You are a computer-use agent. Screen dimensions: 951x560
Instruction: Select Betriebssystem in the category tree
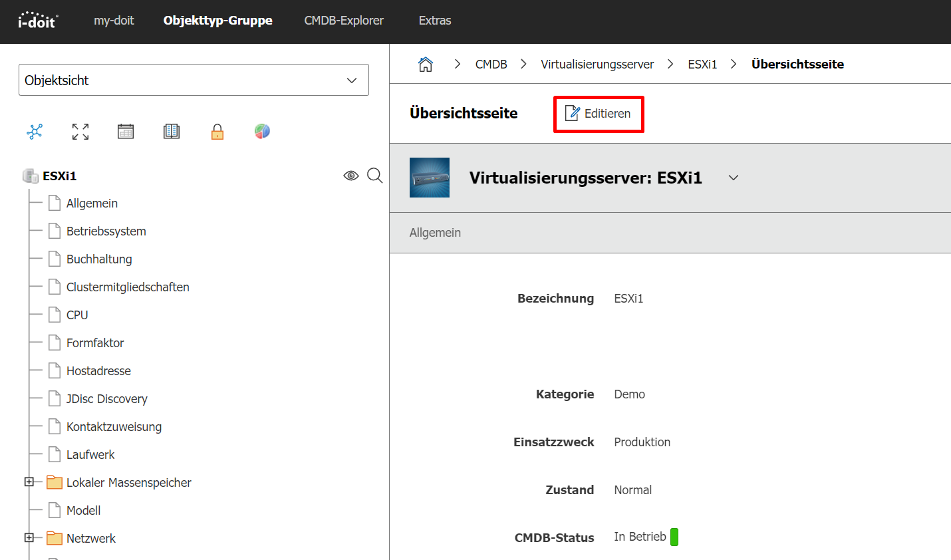coord(106,231)
